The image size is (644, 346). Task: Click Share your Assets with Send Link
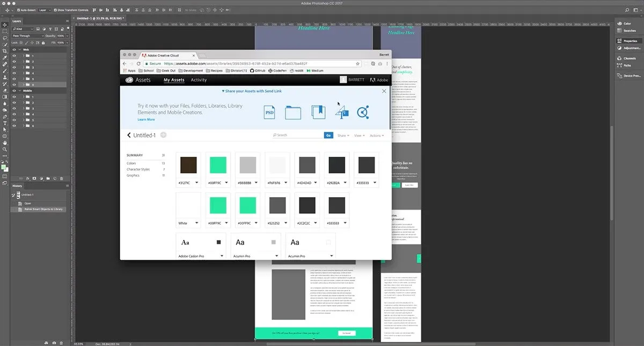pyautogui.click(x=252, y=91)
